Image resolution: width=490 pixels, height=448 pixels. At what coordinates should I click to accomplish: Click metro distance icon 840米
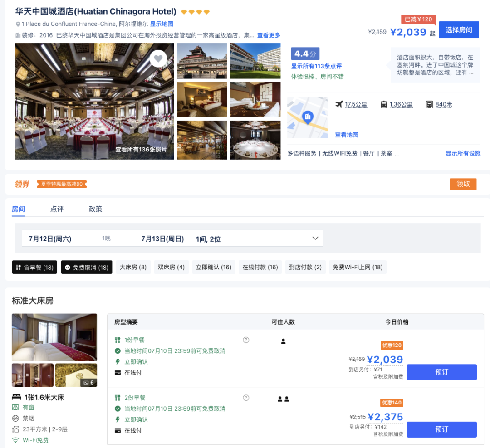pos(429,105)
